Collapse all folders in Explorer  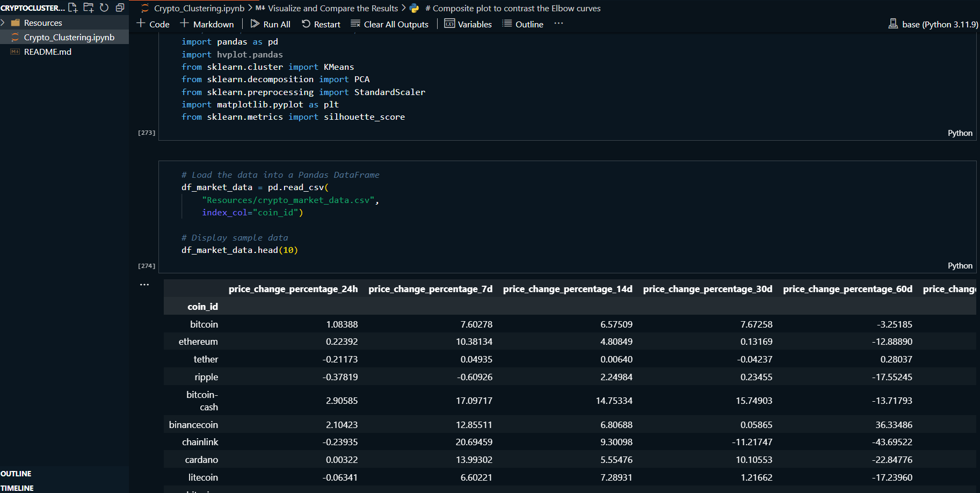120,8
